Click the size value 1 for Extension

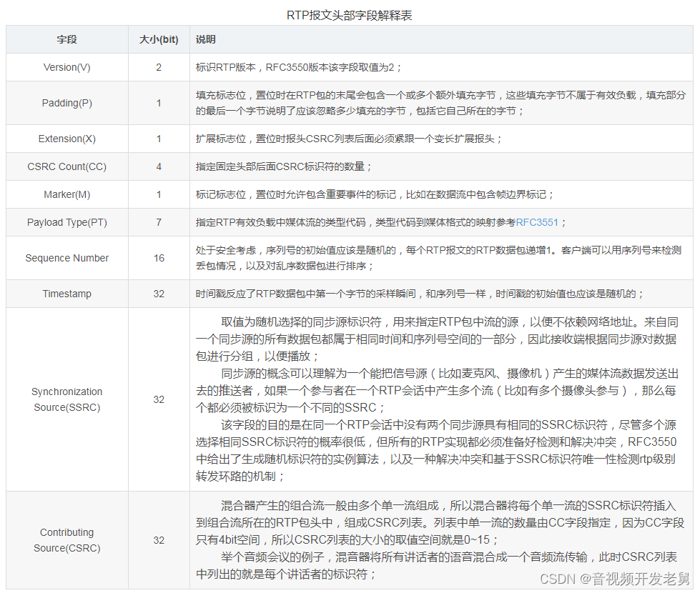[159, 139]
